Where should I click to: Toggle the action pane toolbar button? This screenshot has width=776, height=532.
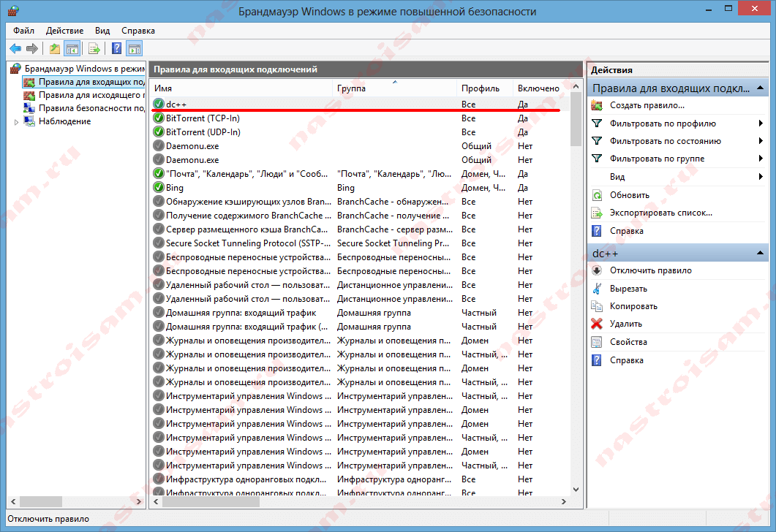pos(135,49)
